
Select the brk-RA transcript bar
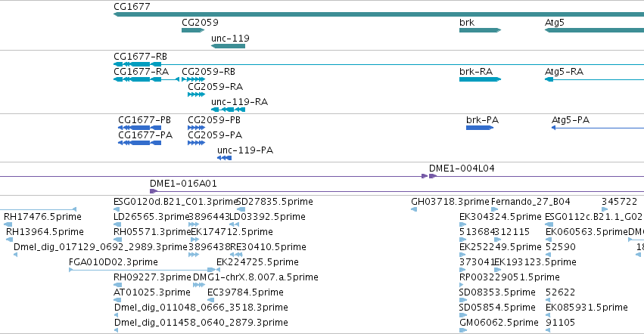480,79
